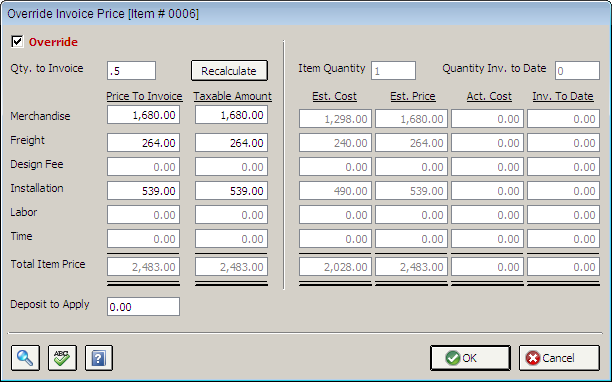Image resolution: width=612 pixels, height=382 pixels.
Task: Edit the Qty. to Invoice field
Action: tap(132, 71)
